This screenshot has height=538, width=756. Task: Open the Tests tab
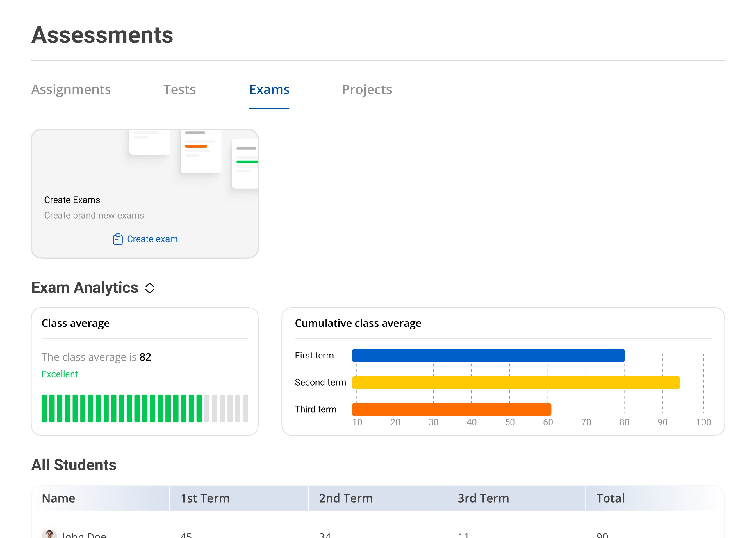(179, 89)
